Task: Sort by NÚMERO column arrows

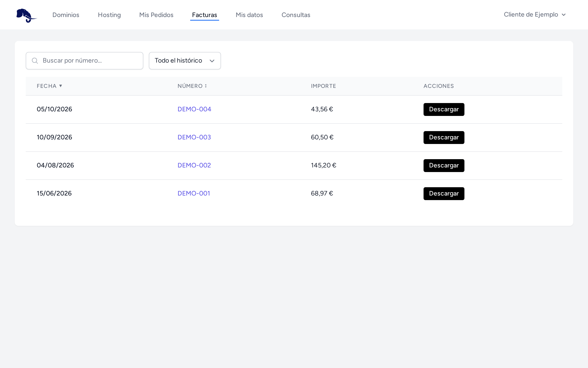Action: 206,86
